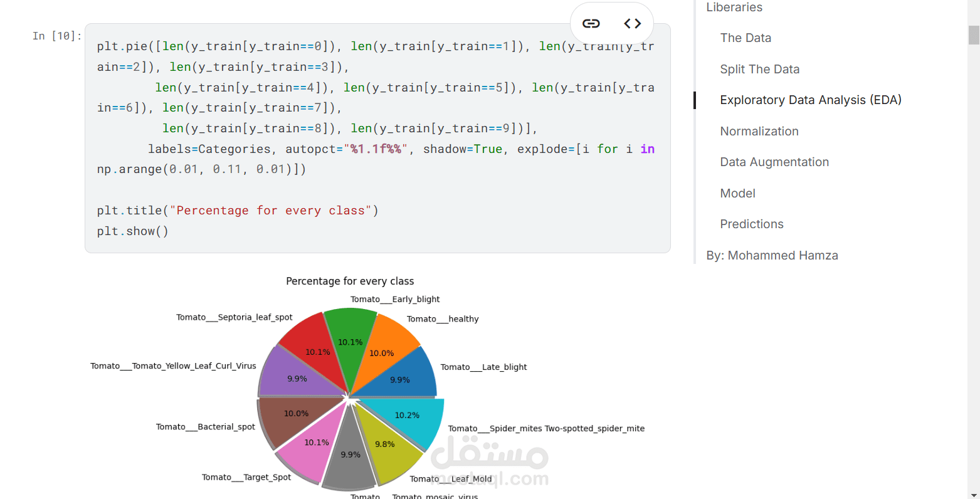
Task: Open Split The Data section
Action: pyautogui.click(x=760, y=70)
